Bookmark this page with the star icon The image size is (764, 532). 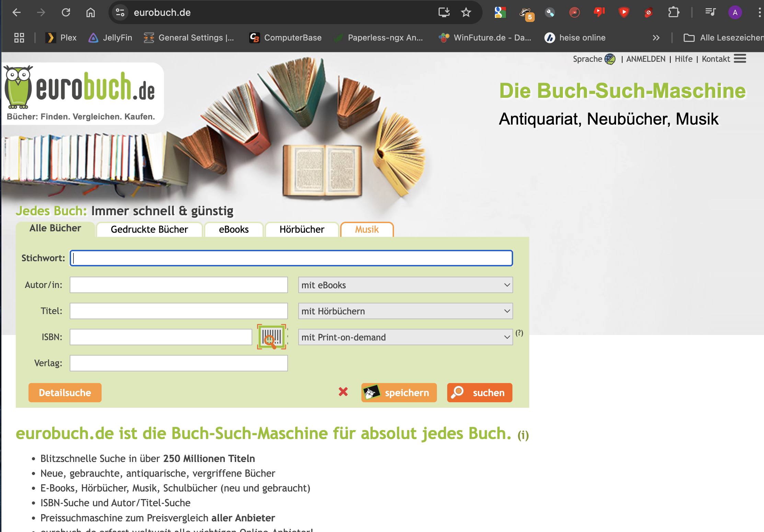click(466, 13)
